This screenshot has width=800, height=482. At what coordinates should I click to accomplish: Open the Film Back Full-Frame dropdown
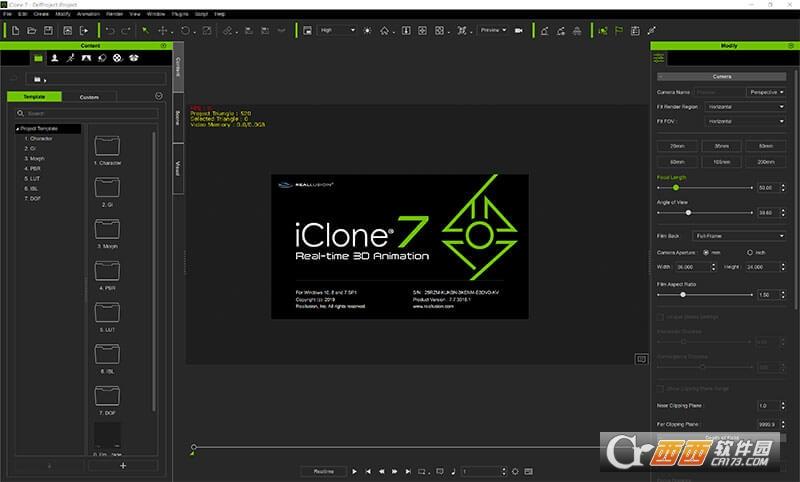(739, 236)
